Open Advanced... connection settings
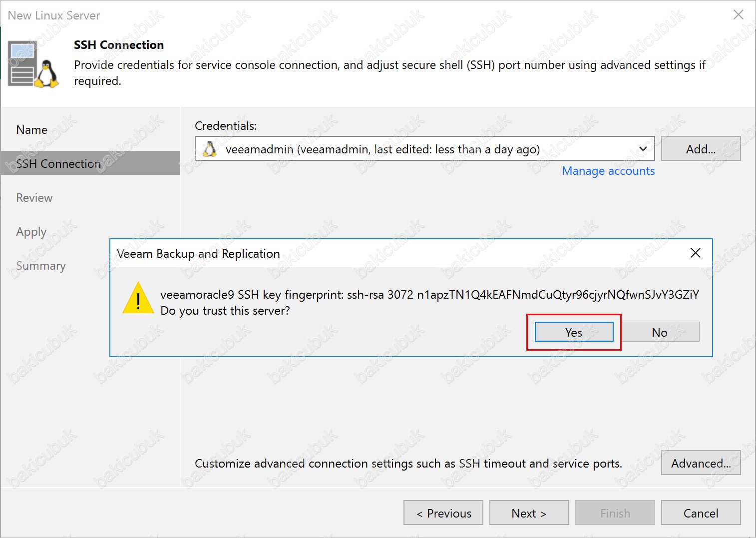Image resolution: width=756 pixels, height=538 pixels. click(x=701, y=463)
